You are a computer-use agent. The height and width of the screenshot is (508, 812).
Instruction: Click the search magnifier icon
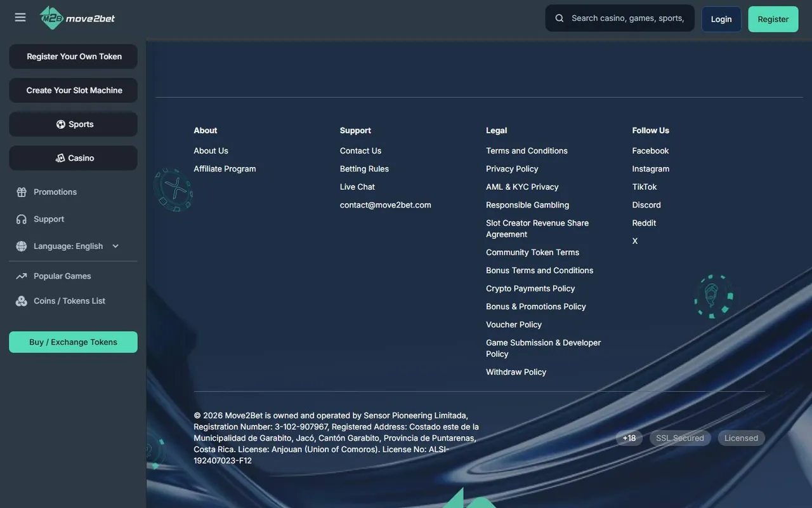coord(560,18)
